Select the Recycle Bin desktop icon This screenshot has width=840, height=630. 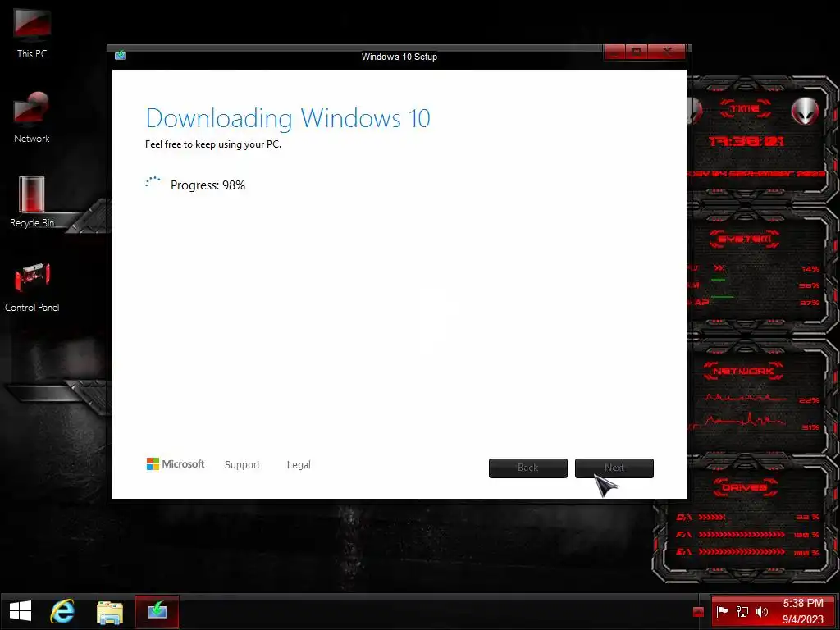[32, 202]
